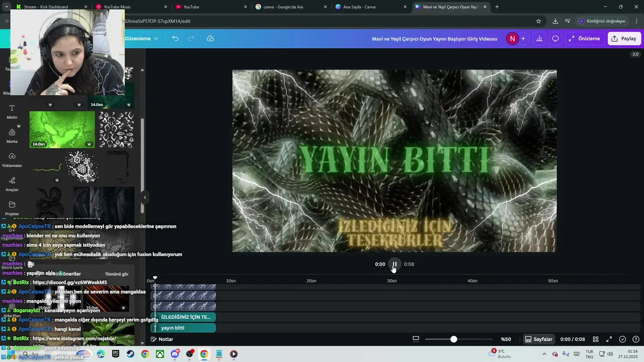644x362 pixels.
Task: Select the white dotted snake head element
Action: pos(81,167)
